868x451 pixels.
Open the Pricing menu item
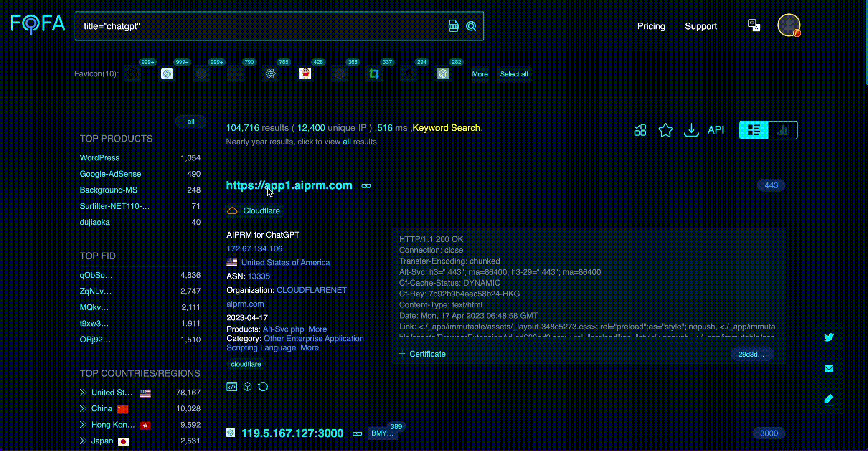pyautogui.click(x=650, y=25)
